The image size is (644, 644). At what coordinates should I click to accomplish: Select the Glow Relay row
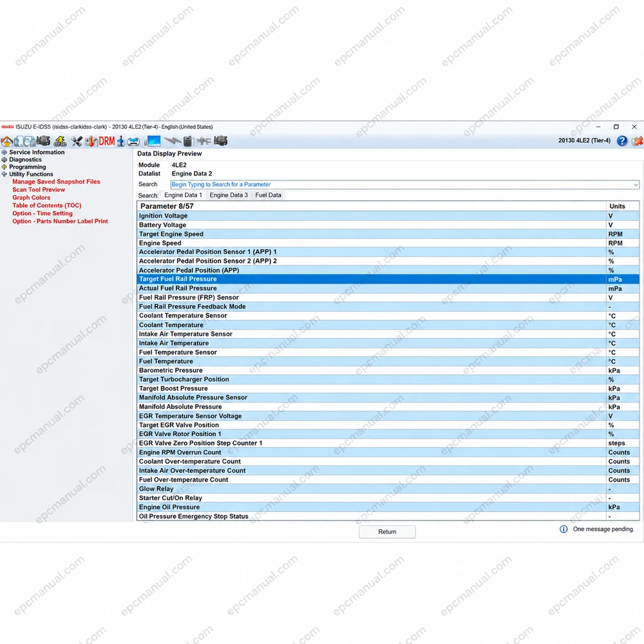tap(388, 489)
